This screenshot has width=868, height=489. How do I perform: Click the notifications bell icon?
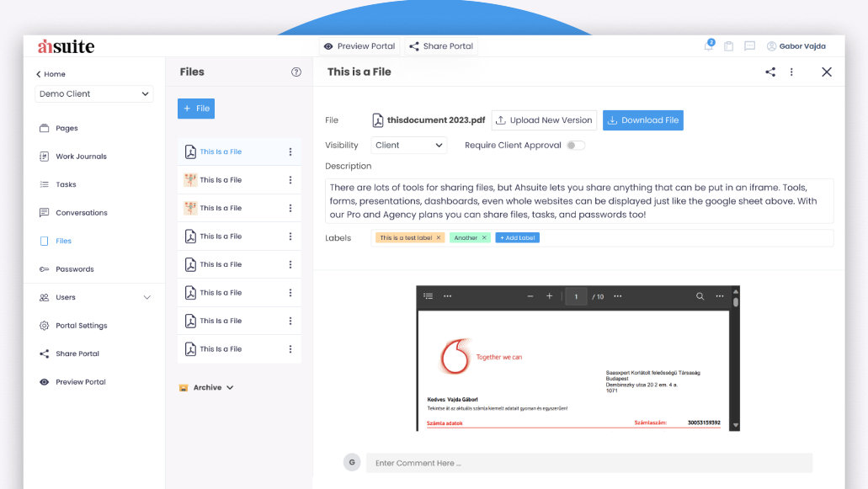click(708, 46)
